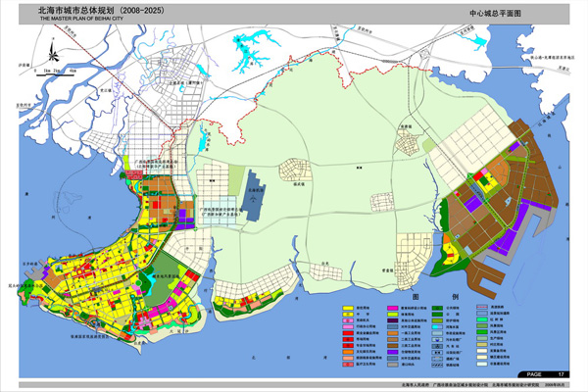Click the mint green legend swatch
Screen dimensions: 588x392
pos(482,319)
